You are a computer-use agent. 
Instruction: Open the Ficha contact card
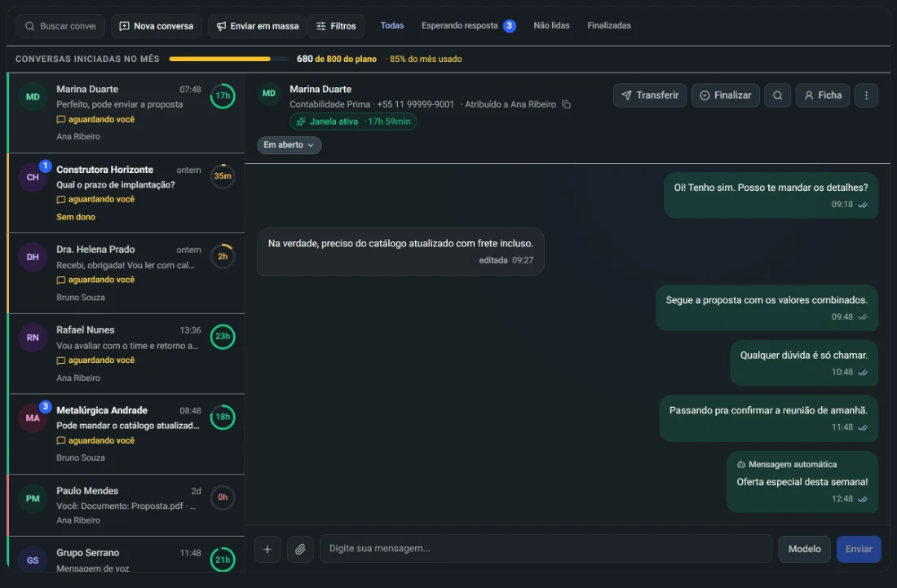point(823,95)
